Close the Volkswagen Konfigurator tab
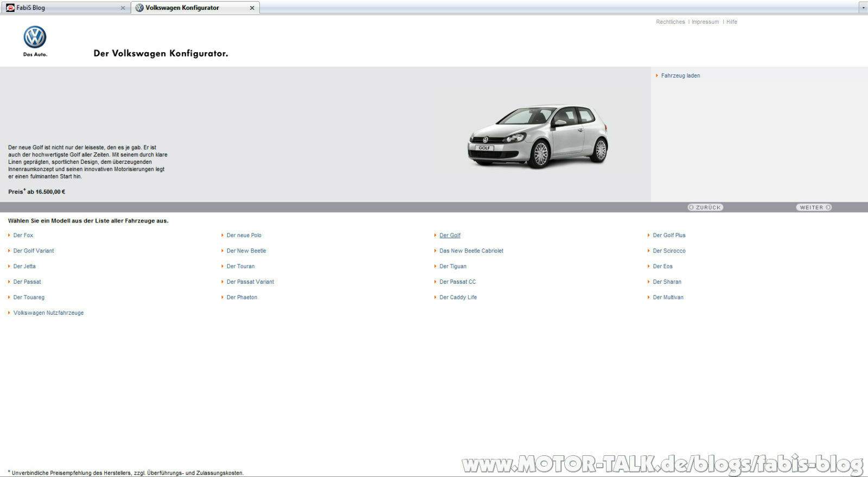Image resolution: width=868 pixels, height=477 pixels. [252, 8]
